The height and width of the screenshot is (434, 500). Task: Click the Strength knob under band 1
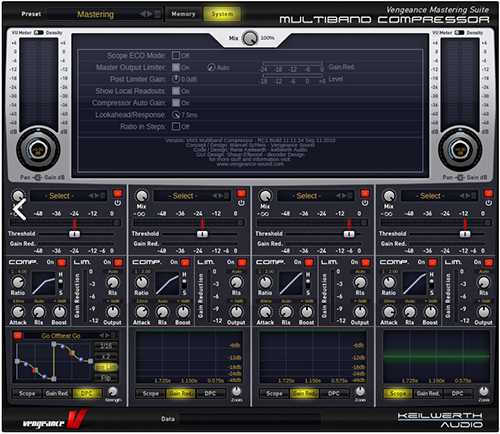[113, 391]
